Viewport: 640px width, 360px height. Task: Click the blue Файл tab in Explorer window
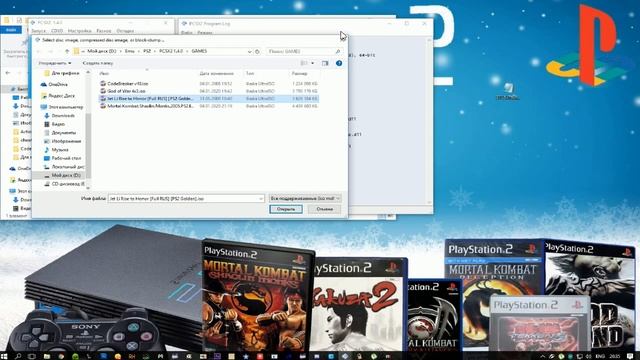tap(11, 30)
